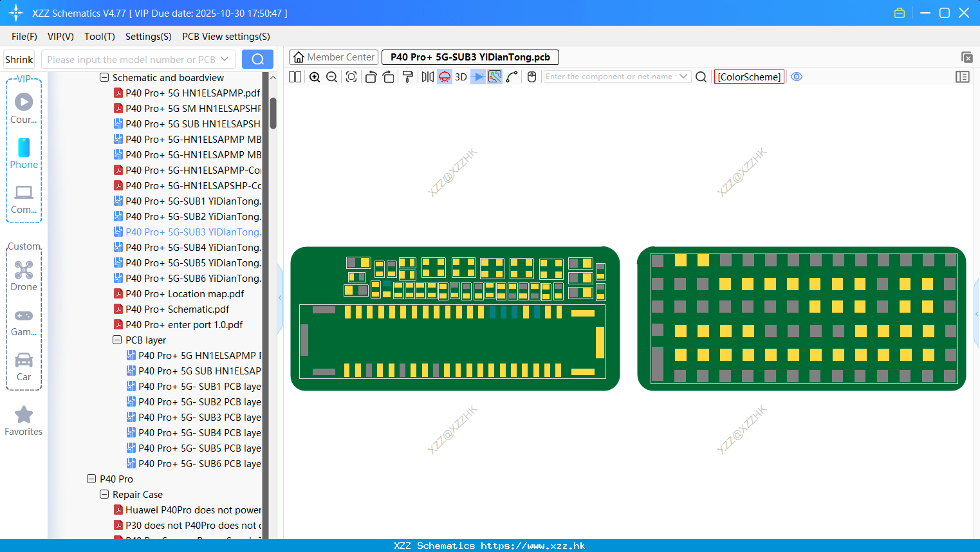
Task: Click the split view icon in toolbar
Action: (x=295, y=77)
